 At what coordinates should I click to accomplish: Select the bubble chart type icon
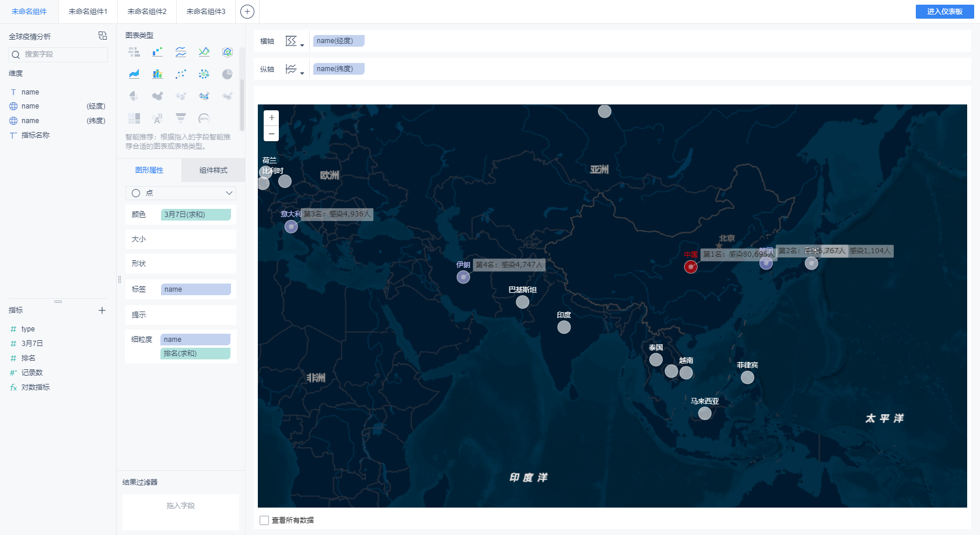point(204,74)
